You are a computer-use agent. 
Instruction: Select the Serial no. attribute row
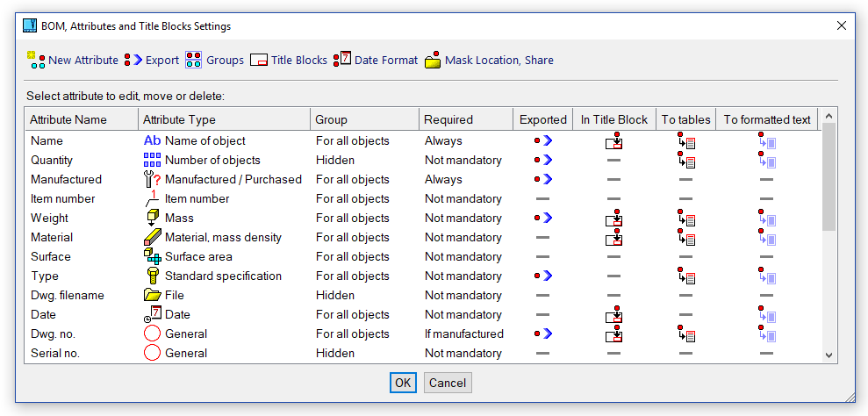(55, 353)
